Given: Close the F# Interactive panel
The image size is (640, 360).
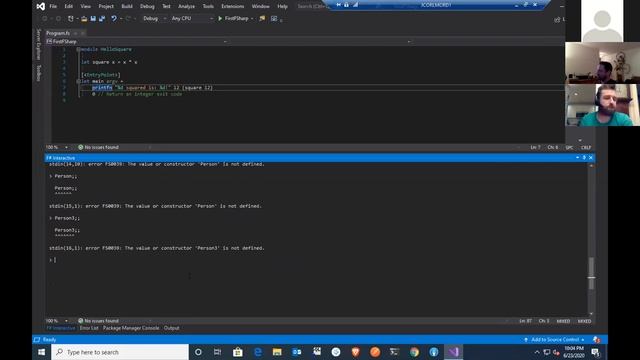Looking at the screenshot, I should [x=591, y=158].
